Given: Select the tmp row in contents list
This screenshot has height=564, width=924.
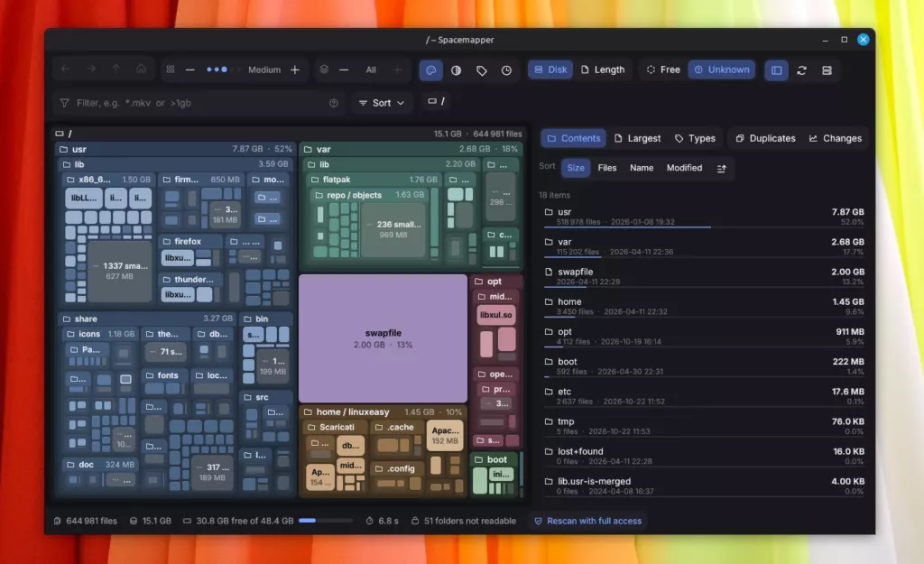Looking at the screenshot, I should tap(704, 426).
